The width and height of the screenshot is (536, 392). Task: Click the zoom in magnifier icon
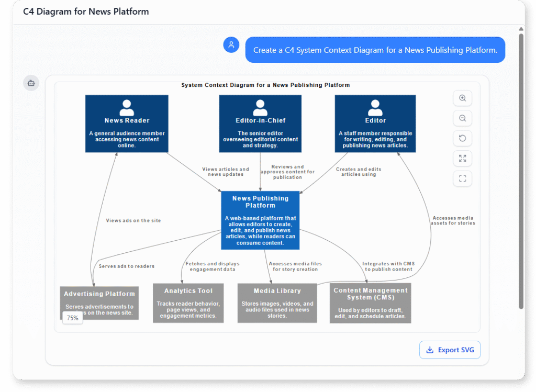(462, 98)
